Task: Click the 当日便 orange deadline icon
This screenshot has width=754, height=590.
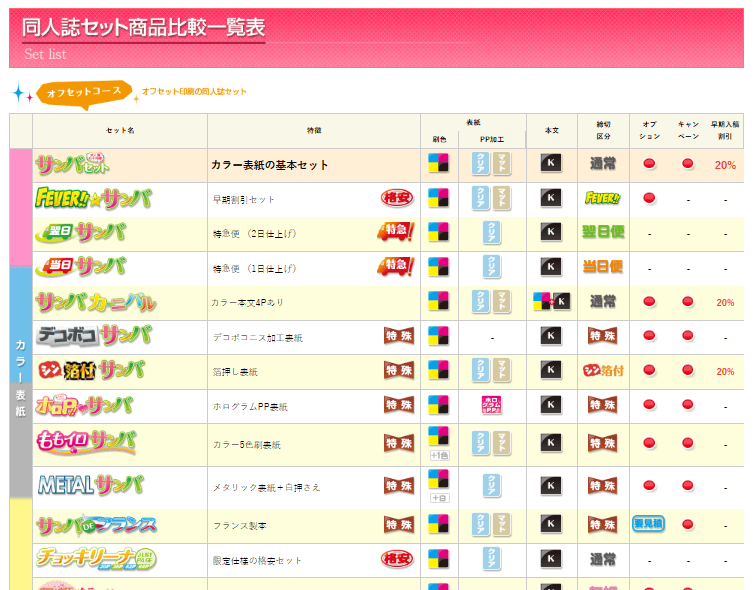Action: (603, 267)
